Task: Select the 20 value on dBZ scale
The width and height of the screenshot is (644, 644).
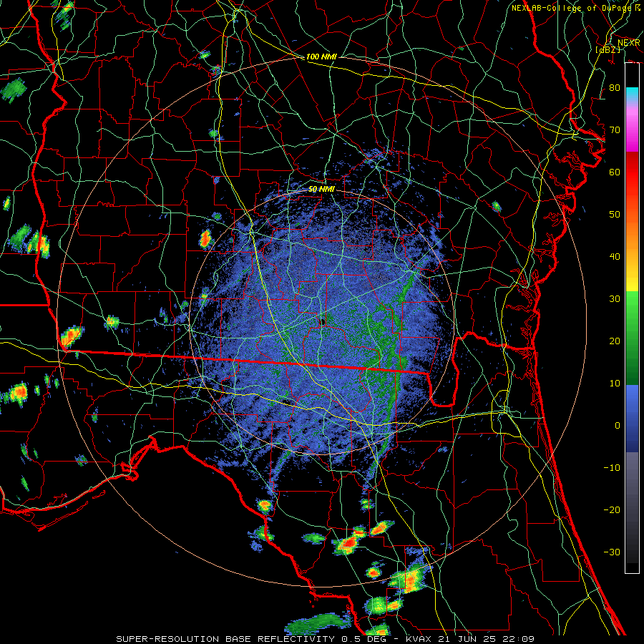Action: point(615,341)
